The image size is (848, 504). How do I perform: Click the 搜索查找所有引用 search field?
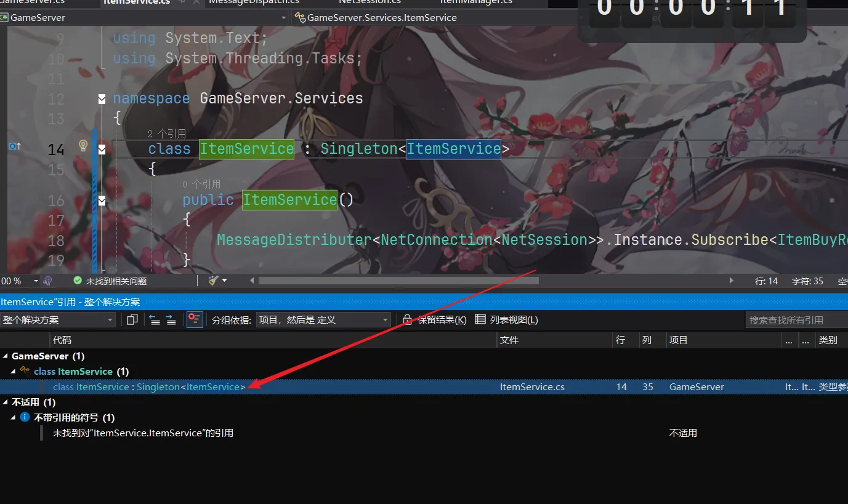coord(794,319)
